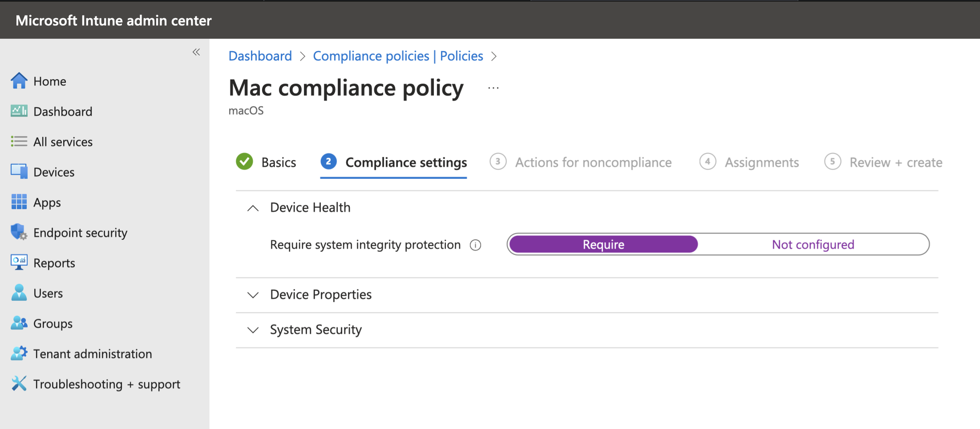Click the All services list icon
Viewport: 980px width, 429px height.
tap(19, 142)
